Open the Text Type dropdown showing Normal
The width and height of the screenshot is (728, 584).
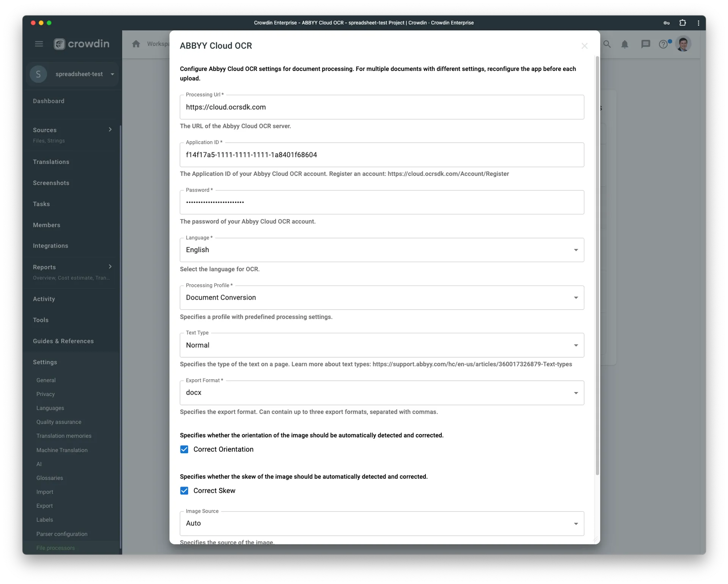(x=382, y=345)
